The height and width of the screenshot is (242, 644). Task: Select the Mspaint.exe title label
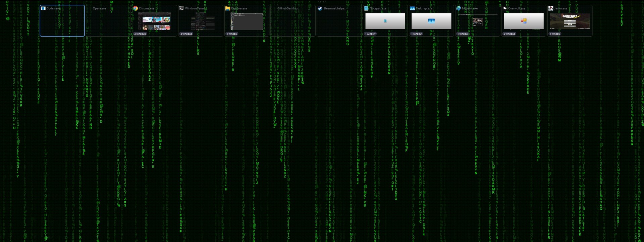470,8
